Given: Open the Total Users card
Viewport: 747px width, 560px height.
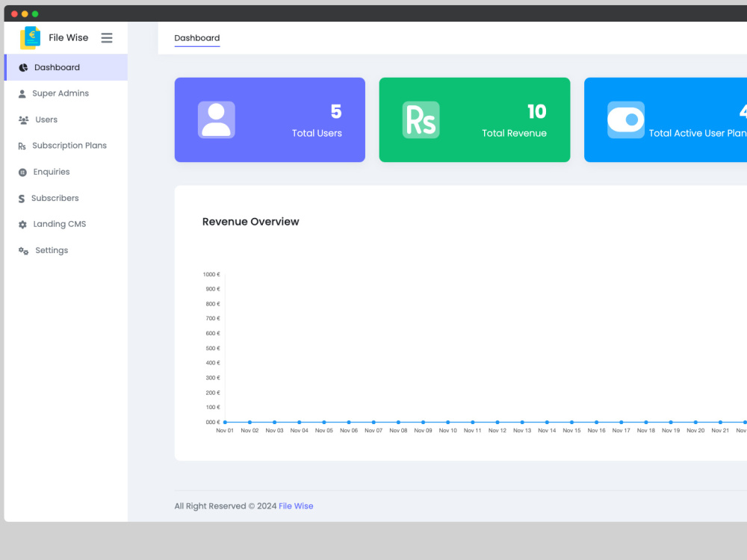Looking at the screenshot, I should tap(270, 119).
